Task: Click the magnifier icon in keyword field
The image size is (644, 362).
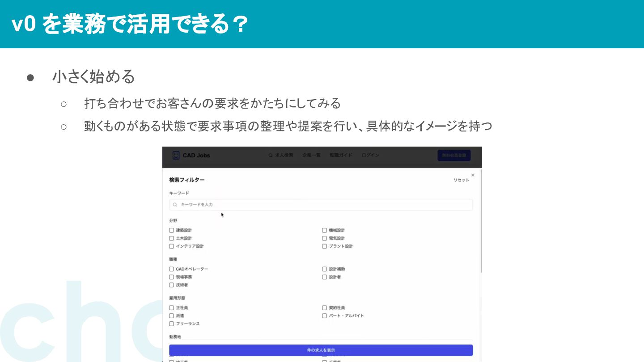Action: [175, 205]
